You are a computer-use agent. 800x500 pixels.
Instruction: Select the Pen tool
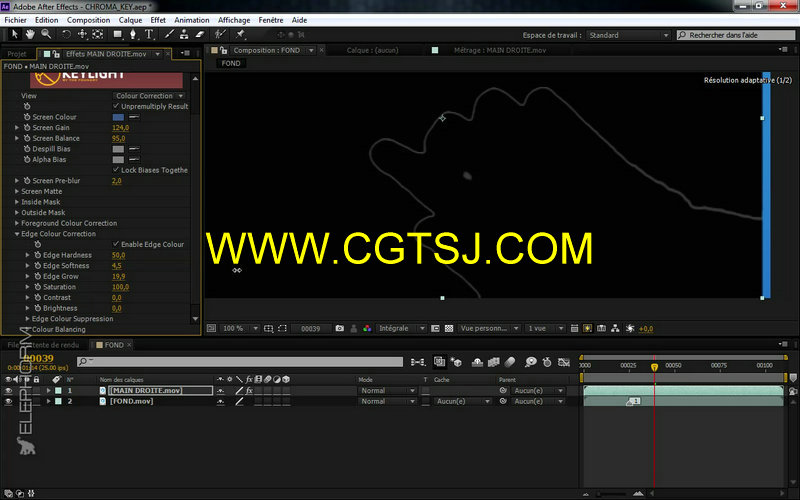133,34
